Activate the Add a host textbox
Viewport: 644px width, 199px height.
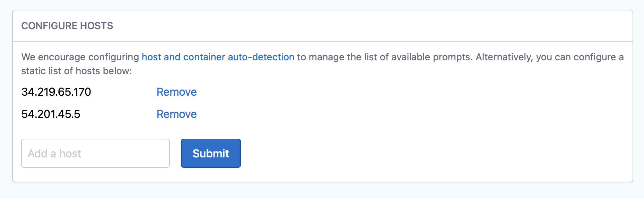(x=95, y=153)
